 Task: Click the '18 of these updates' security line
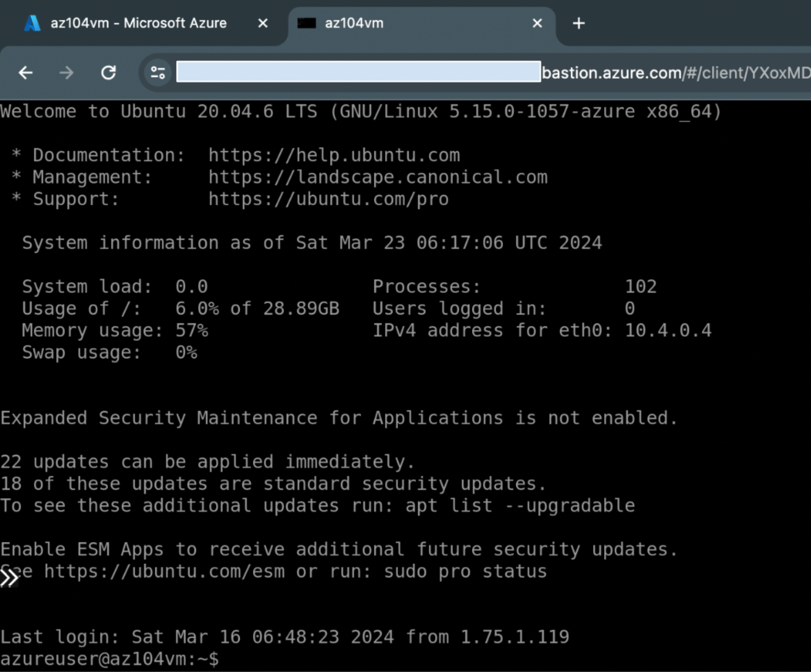[x=273, y=484]
